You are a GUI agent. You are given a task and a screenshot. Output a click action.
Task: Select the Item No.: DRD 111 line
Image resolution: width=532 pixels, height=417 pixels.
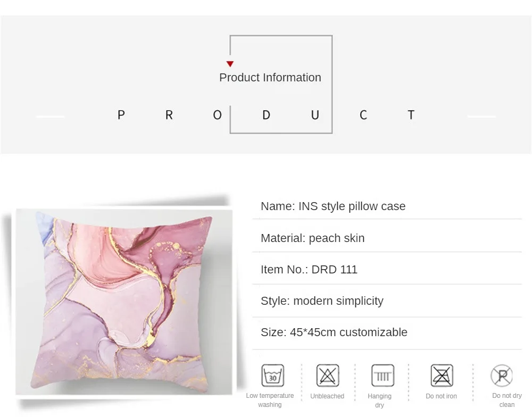pos(387,270)
